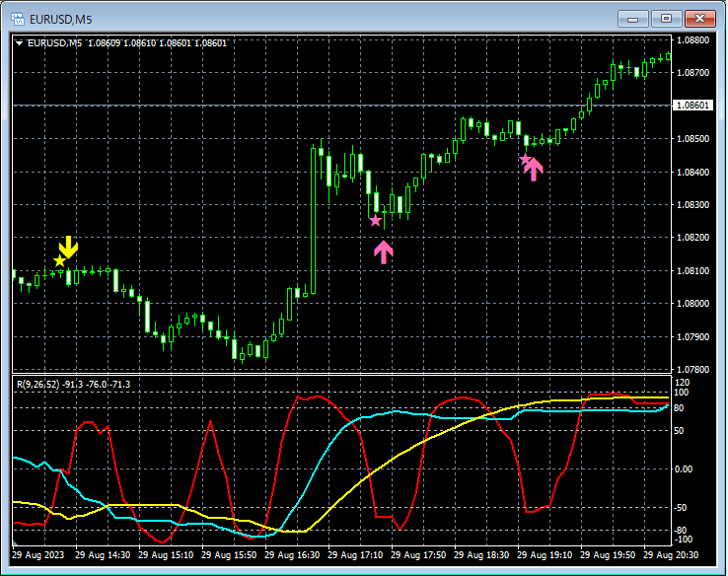728x576 pixels.
Task: Click the 29 Aug 16:30 time label
Action: [x=292, y=555]
